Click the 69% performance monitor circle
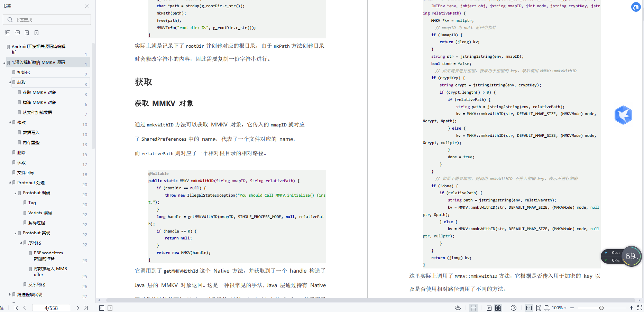 (632, 256)
